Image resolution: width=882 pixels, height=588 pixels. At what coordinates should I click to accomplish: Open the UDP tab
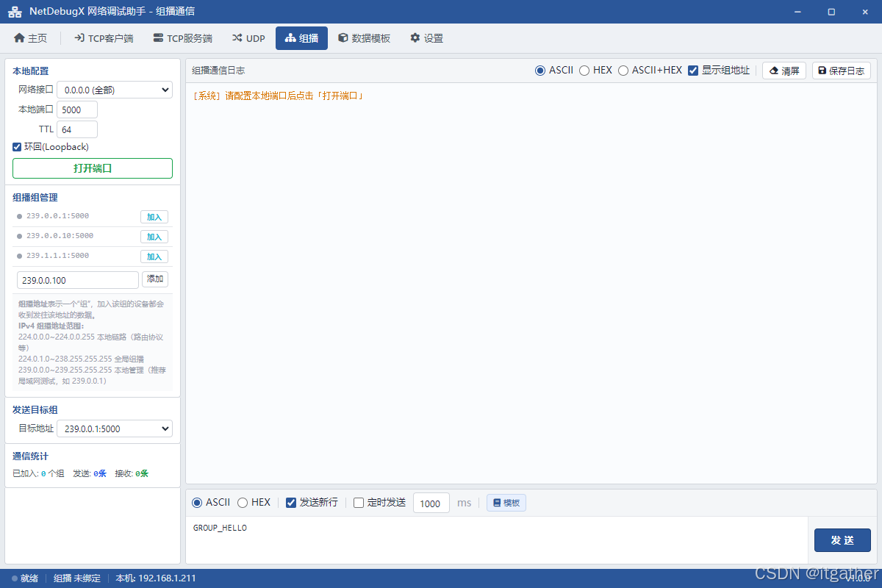(248, 38)
